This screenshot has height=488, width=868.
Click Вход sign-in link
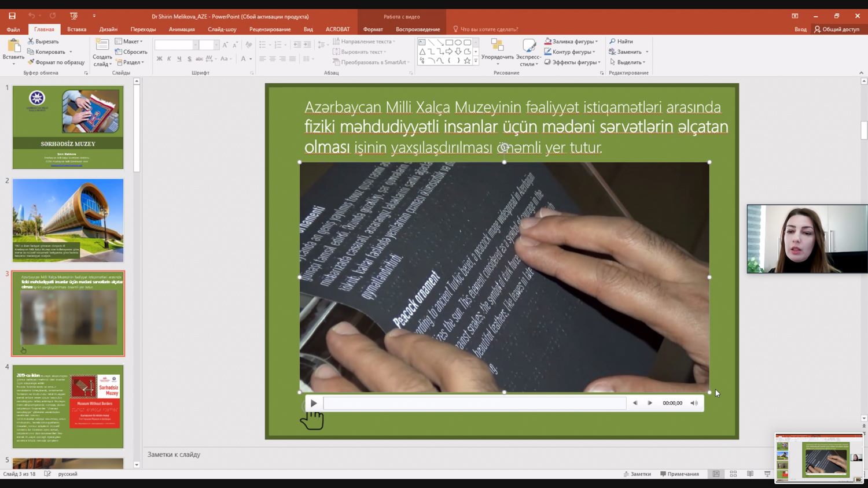pos(800,29)
